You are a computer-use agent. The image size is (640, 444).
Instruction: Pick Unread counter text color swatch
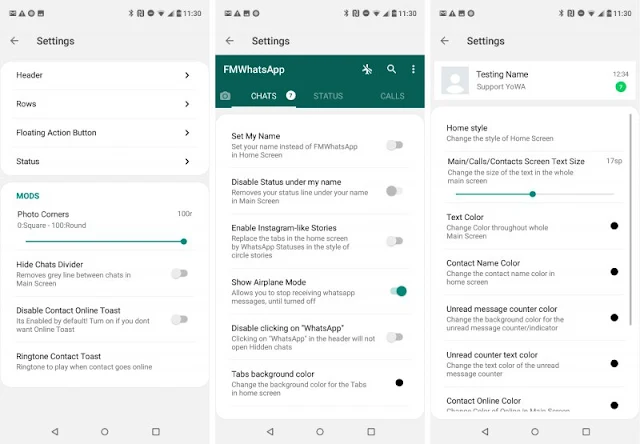point(614,364)
